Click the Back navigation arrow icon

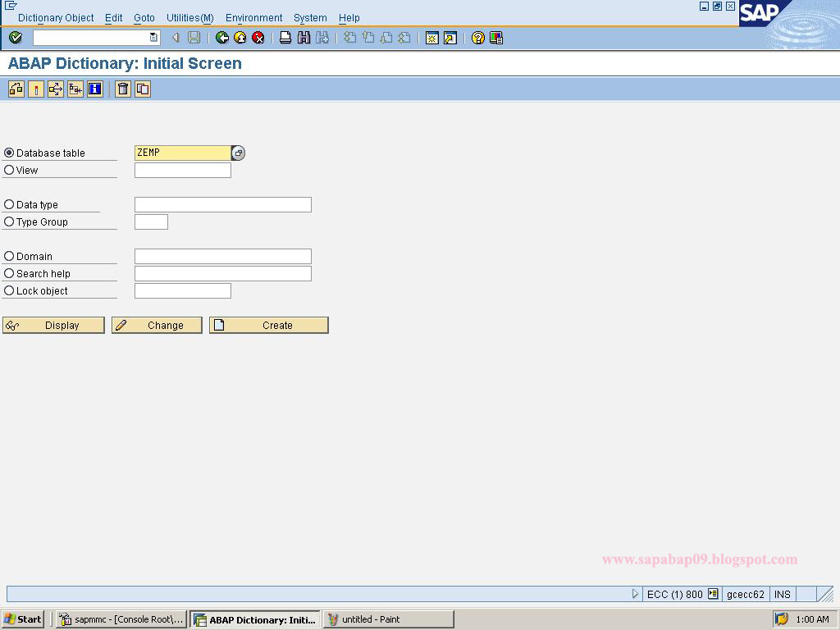[221, 38]
